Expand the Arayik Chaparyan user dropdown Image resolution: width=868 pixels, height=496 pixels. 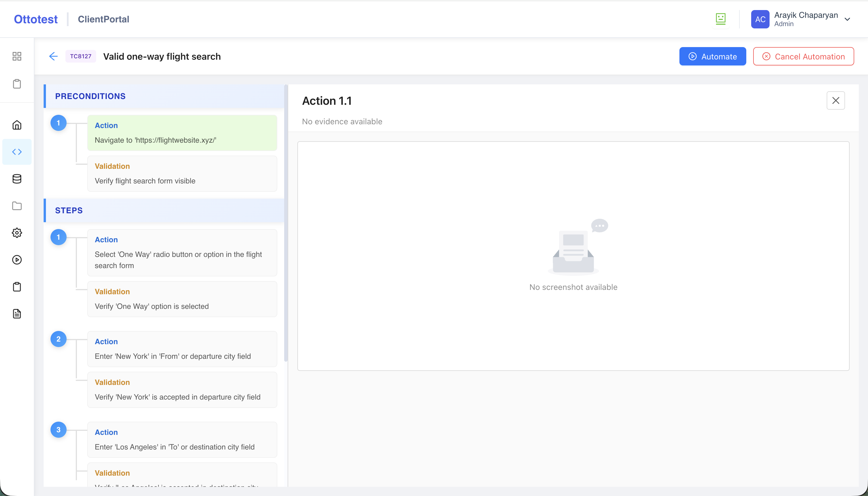click(847, 19)
